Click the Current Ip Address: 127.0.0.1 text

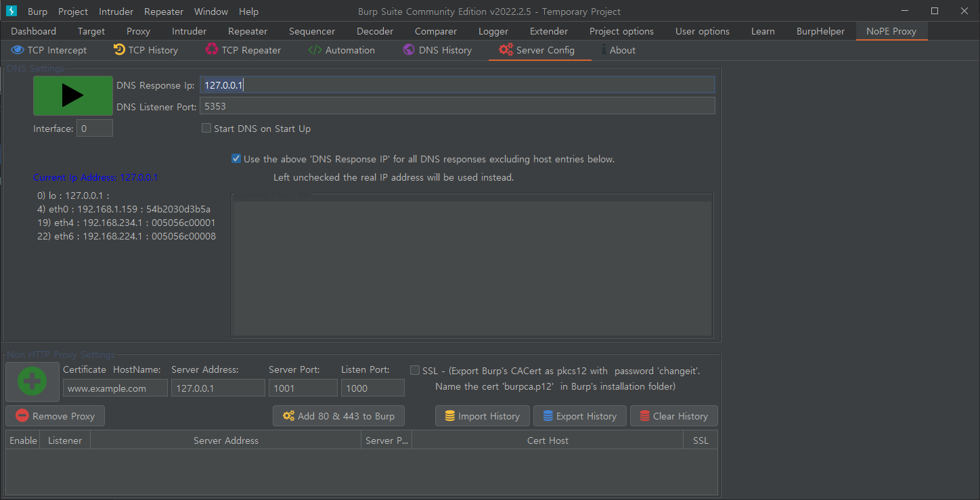pos(95,177)
